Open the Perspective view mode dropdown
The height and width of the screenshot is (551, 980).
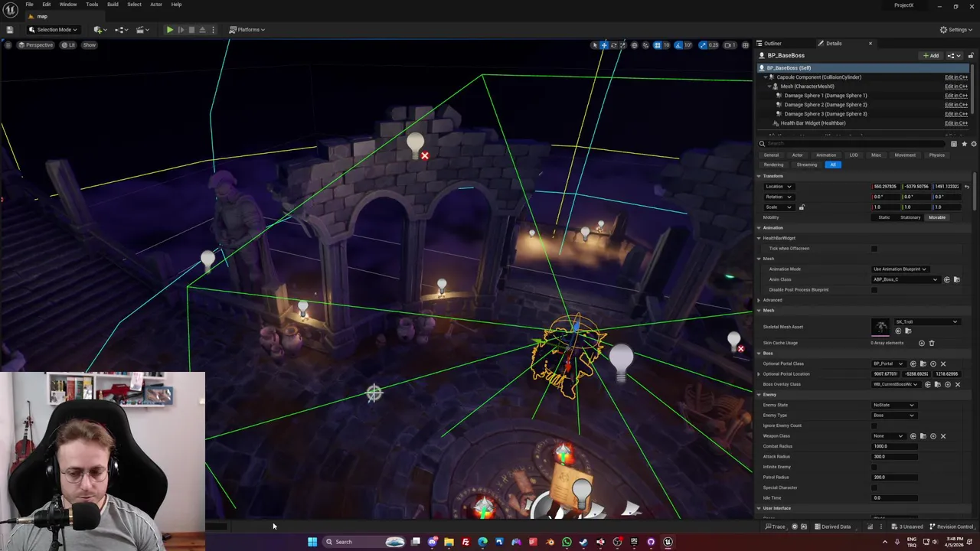[x=36, y=45]
